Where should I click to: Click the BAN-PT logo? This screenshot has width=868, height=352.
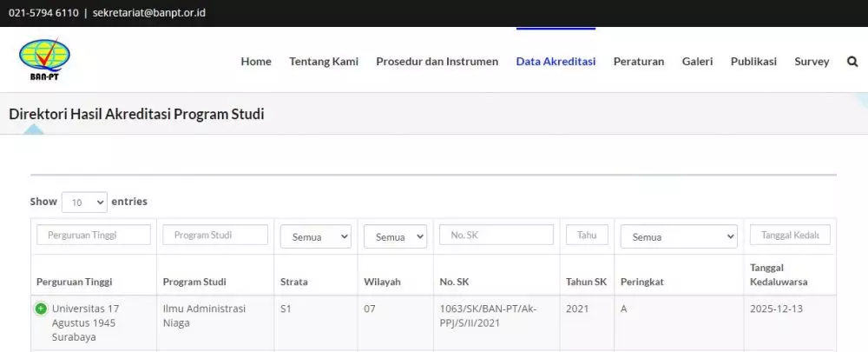coord(44,60)
